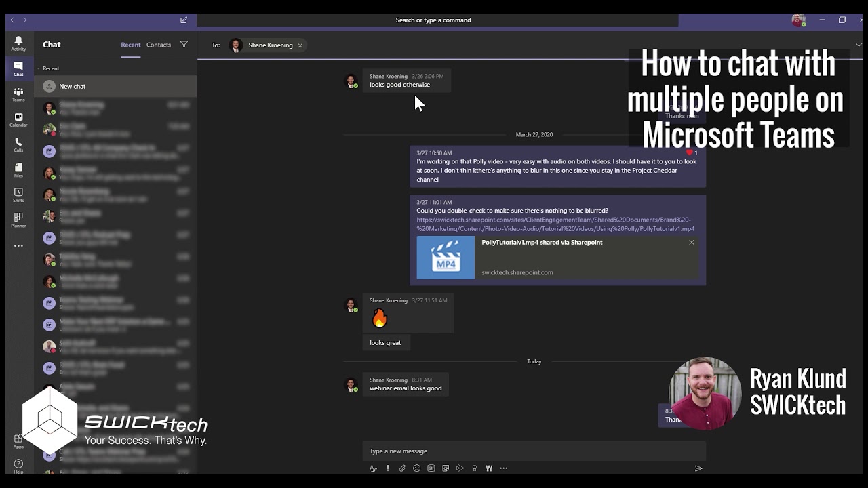The height and width of the screenshot is (488, 868).
Task: Open the PollyTutorialv1.mp4 SharePoint link
Action: 555,224
